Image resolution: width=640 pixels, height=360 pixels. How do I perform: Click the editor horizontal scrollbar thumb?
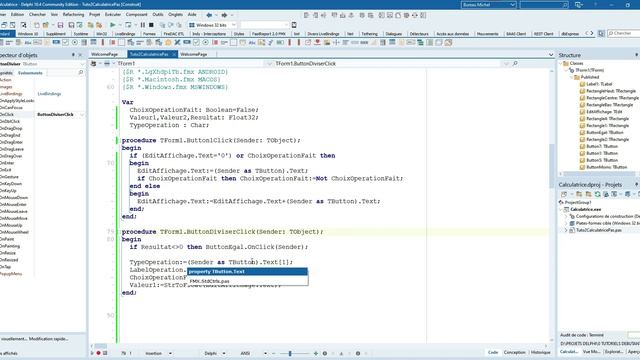[x=101, y=346]
